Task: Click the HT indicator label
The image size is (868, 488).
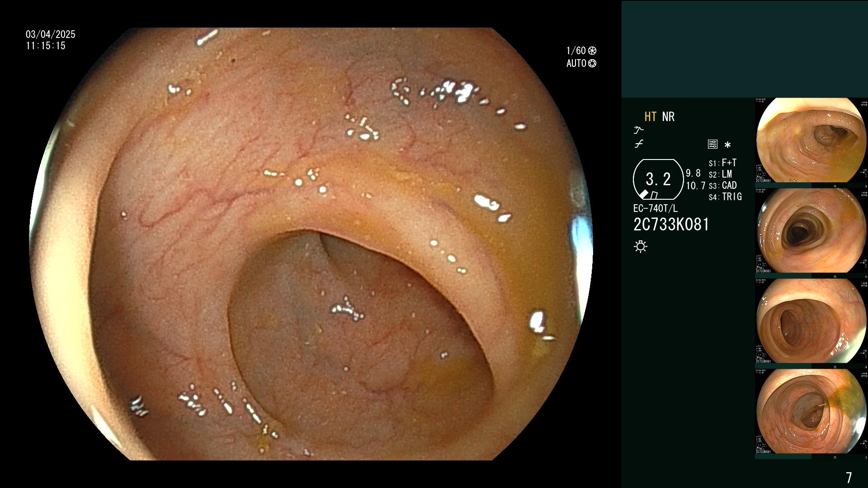Action: click(650, 117)
